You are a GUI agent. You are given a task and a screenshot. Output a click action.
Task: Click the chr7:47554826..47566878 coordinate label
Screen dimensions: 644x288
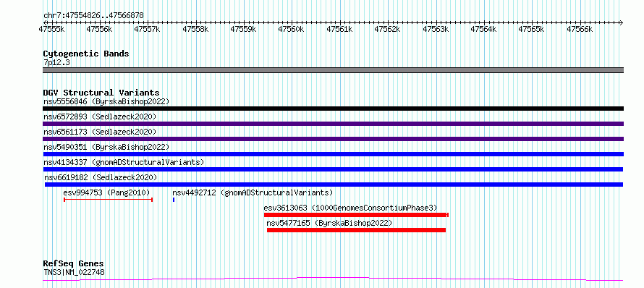(x=93, y=16)
